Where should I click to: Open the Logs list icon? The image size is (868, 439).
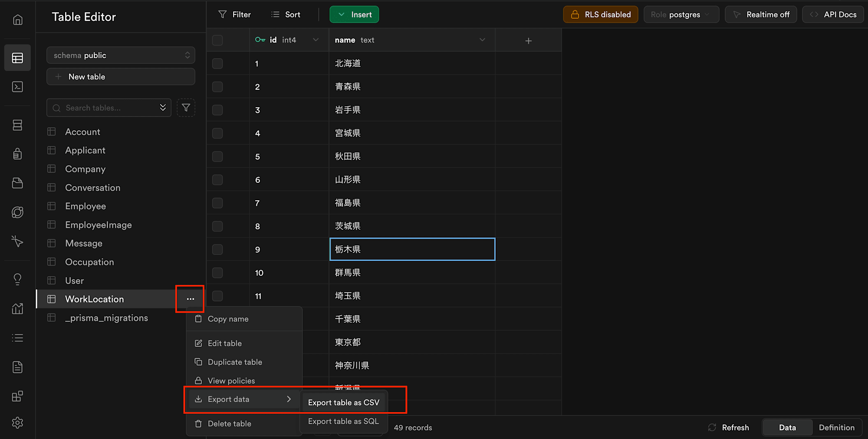pos(17,338)
